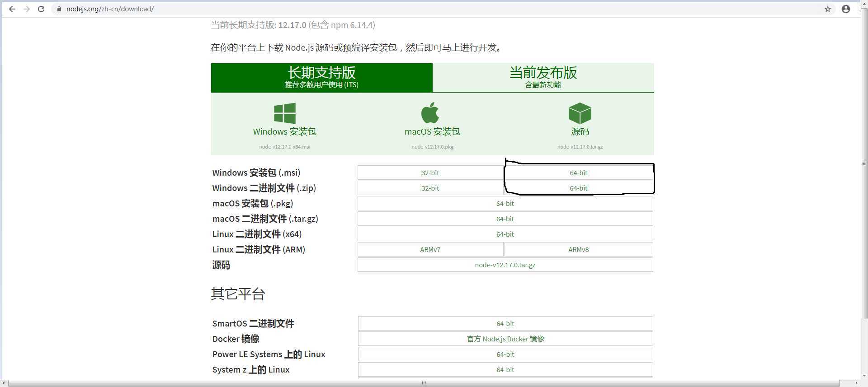Image resolution: width=868 pixels, height=387 pixels.
Task: Click the System z 上的 Linux label
Action: 251,370
